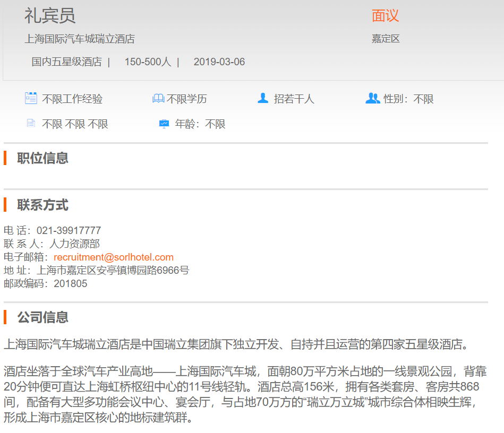Click the 2019-03-06 posting date

click(x=219, y=62)
